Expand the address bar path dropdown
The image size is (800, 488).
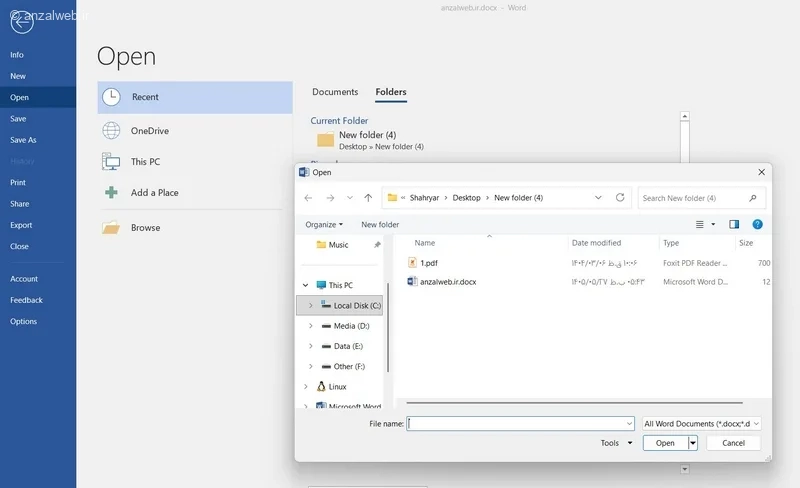598,198
